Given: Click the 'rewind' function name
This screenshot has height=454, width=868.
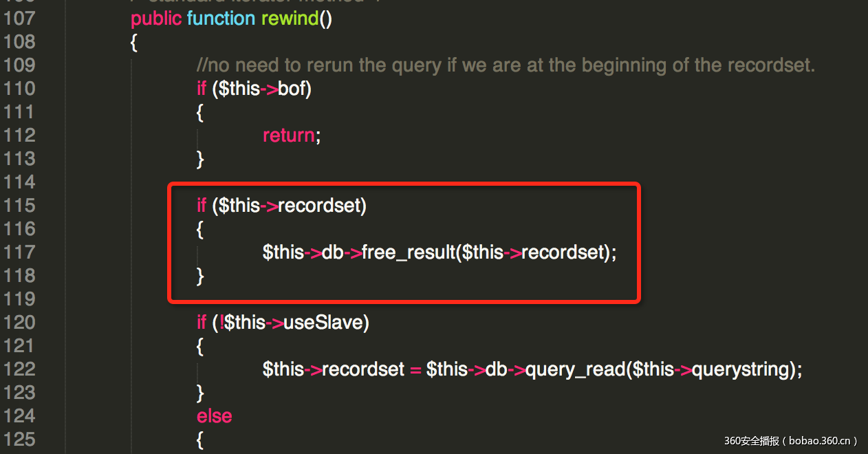Looking at the screenshot, I should point(290,19).
